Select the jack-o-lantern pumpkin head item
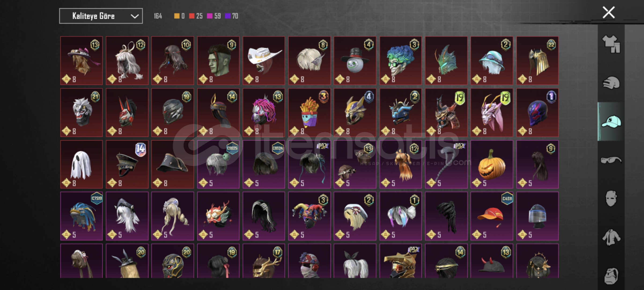 pyautogui.click(x=492, y=164)
